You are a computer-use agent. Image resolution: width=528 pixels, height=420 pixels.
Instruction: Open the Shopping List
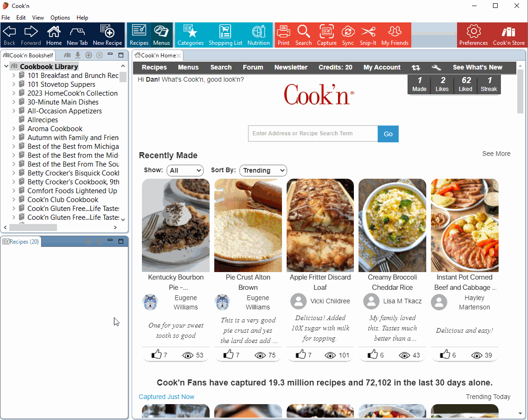pyautogui.click(x=225, y=35)
